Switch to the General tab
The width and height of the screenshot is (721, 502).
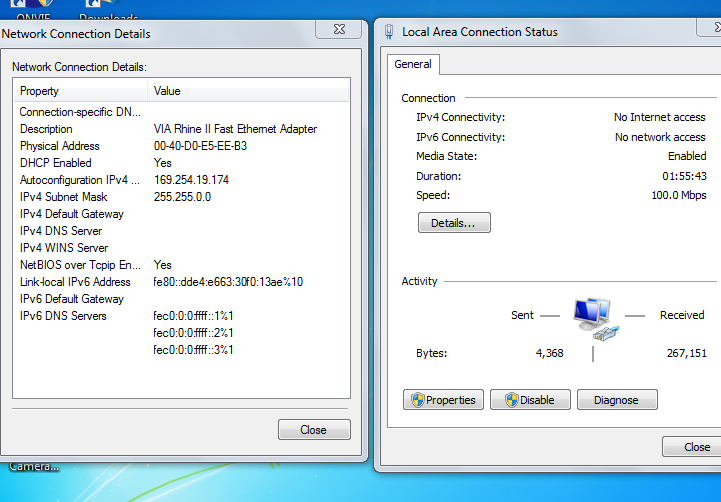413,64
